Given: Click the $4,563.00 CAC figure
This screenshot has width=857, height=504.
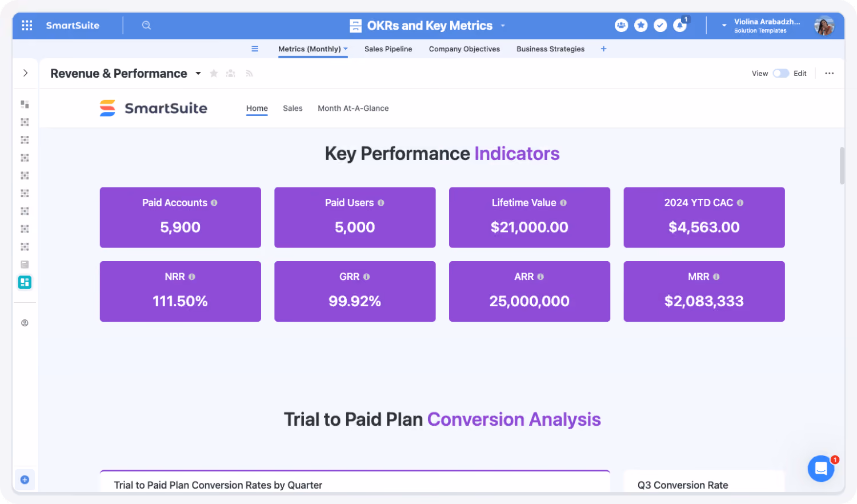Looking at the screenshot, I should [704, 227].
